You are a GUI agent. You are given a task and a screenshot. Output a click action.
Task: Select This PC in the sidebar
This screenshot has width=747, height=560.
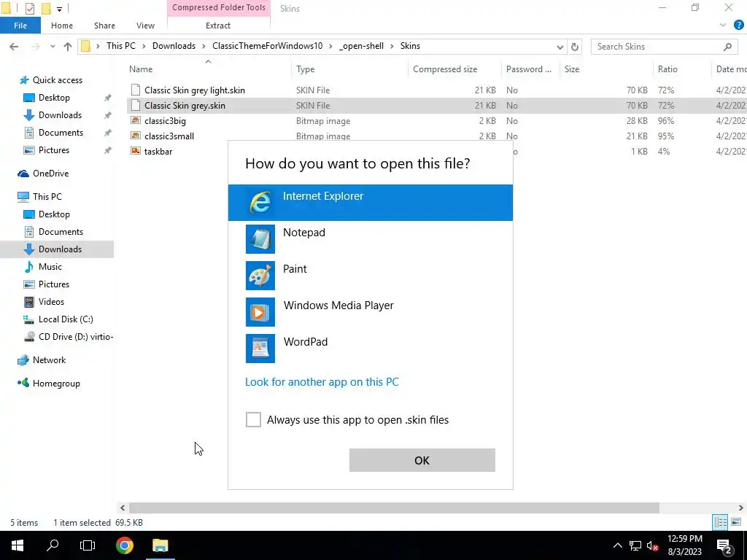point(47,196)
